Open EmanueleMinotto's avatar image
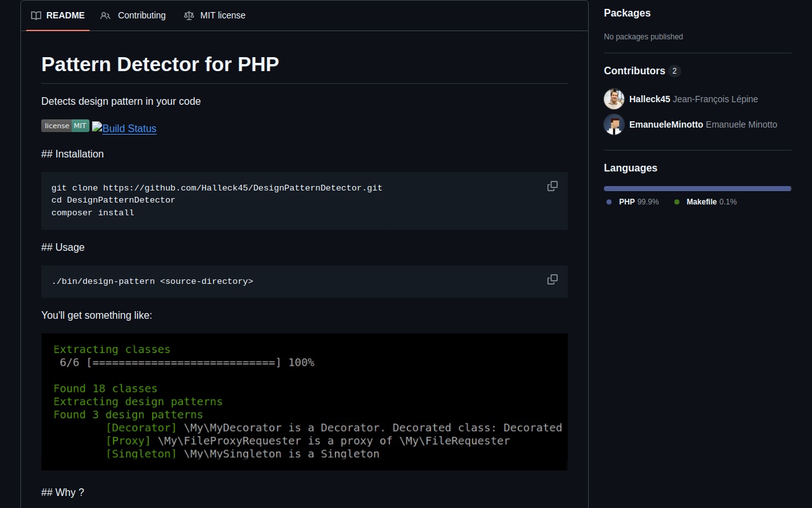Image resolution: width=812 pixels, height=508 pixels. click(614, 124)
